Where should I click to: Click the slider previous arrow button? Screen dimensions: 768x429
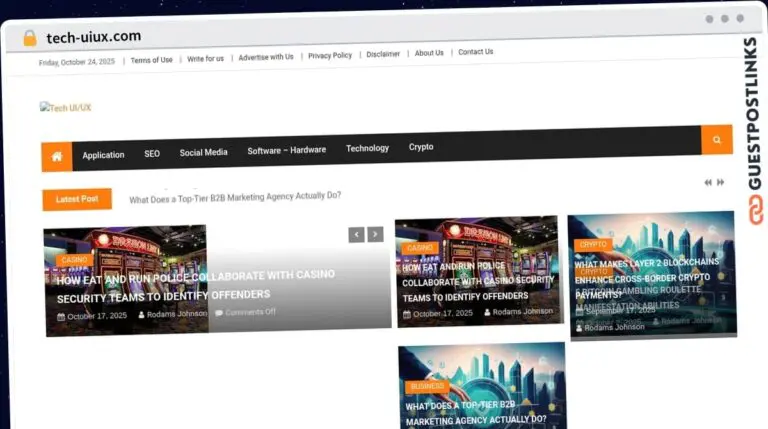click(356, 234)
